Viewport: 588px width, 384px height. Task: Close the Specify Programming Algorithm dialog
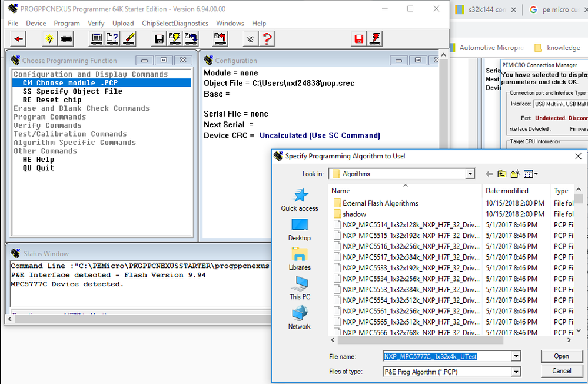click(578, 156)
